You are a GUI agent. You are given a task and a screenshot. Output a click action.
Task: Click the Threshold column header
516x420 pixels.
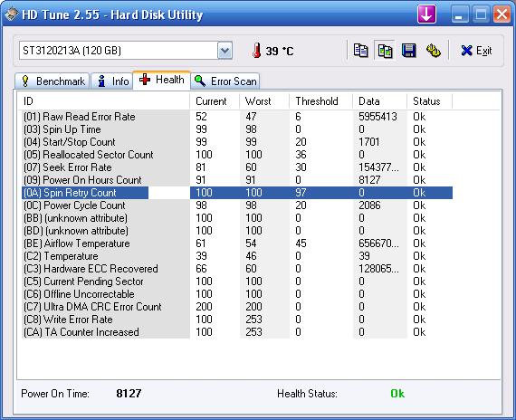click(320, 101)
